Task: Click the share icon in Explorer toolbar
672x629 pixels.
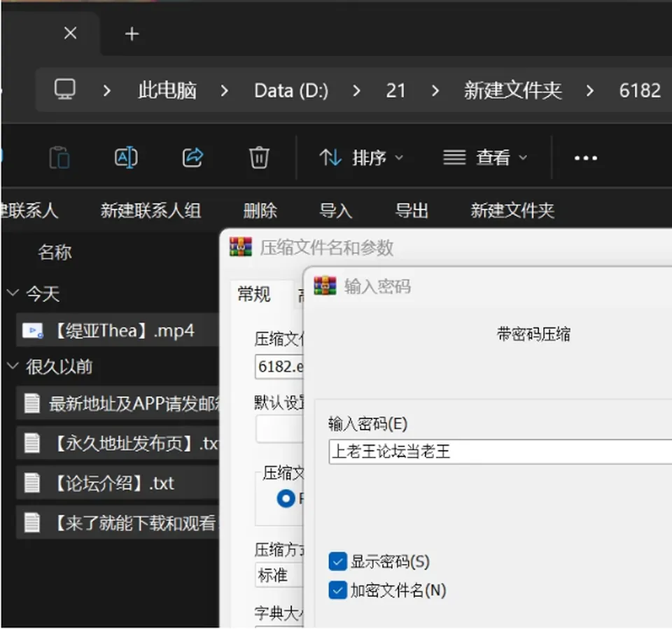Action: (x=192, y=157)
